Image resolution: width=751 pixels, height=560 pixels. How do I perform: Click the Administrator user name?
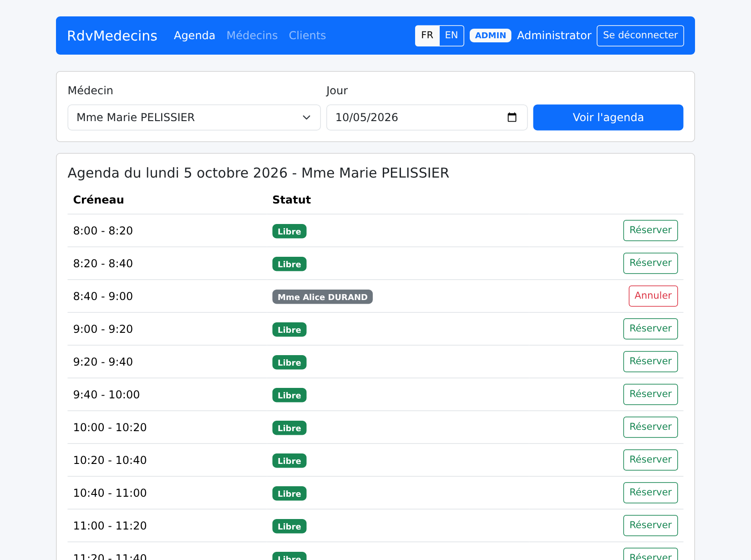554,36
